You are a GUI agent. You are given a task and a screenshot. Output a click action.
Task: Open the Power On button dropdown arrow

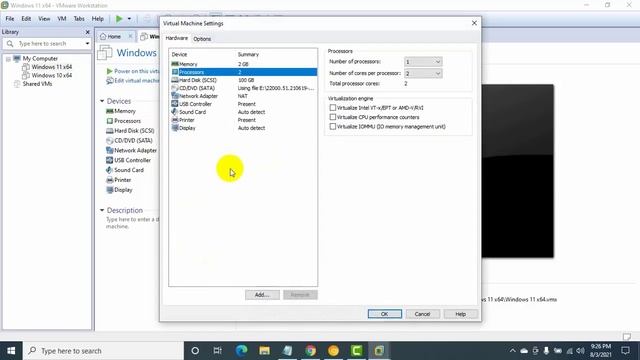coord(129,19)
